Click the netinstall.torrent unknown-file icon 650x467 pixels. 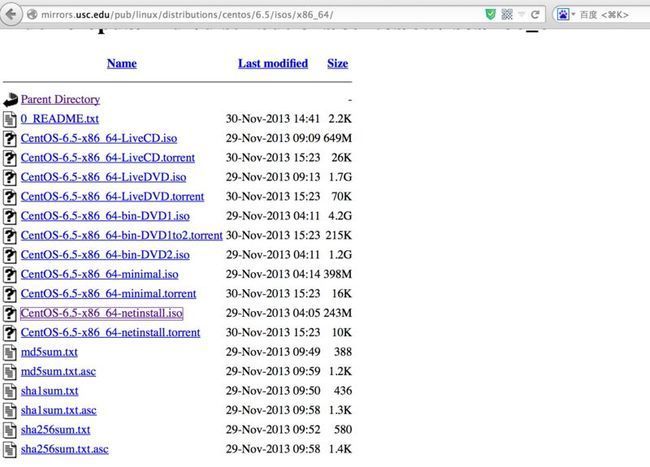pyautogui.click(x=10, y=334)
